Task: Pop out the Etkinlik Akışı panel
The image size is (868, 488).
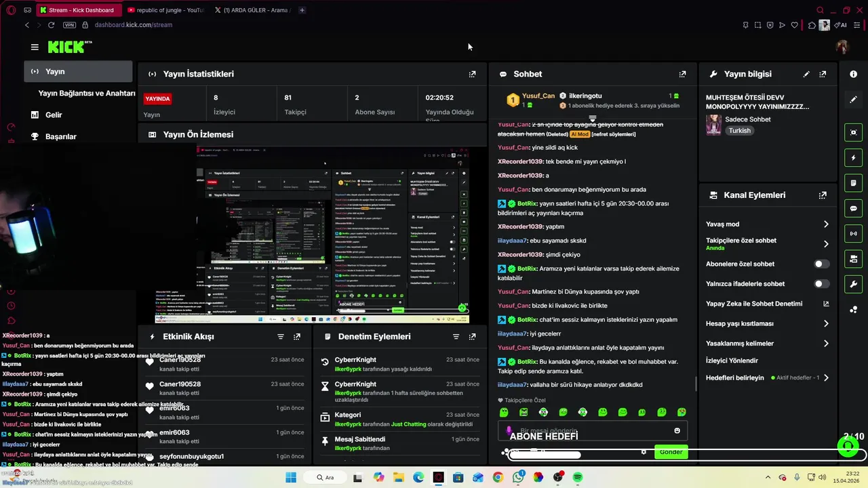Action: click(296, 336)
